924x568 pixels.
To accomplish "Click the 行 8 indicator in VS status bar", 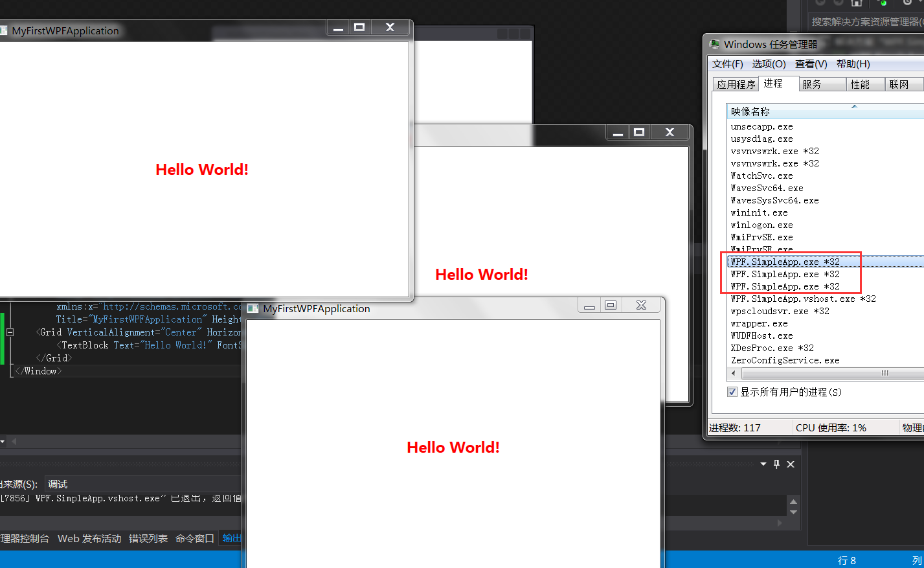I will pos(847,560).
